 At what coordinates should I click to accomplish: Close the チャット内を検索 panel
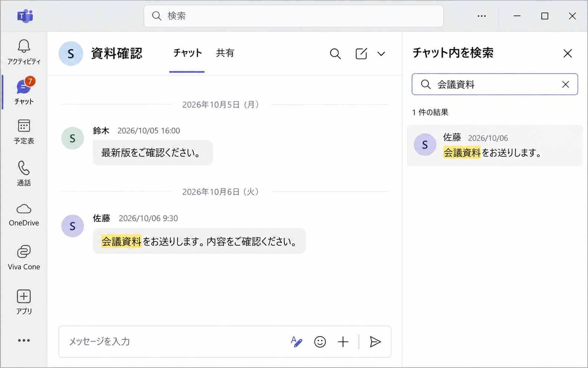(568, 53)
